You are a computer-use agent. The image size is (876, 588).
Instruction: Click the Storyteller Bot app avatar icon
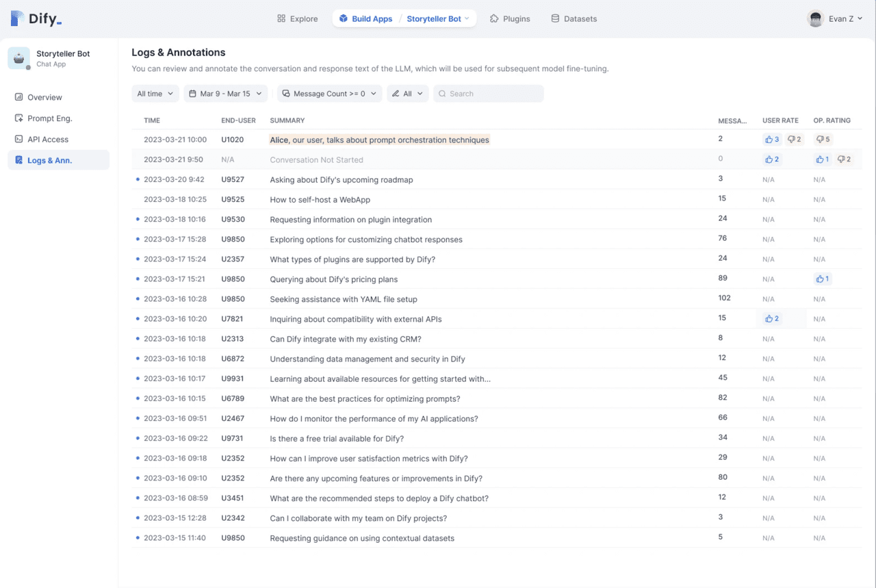18,58
